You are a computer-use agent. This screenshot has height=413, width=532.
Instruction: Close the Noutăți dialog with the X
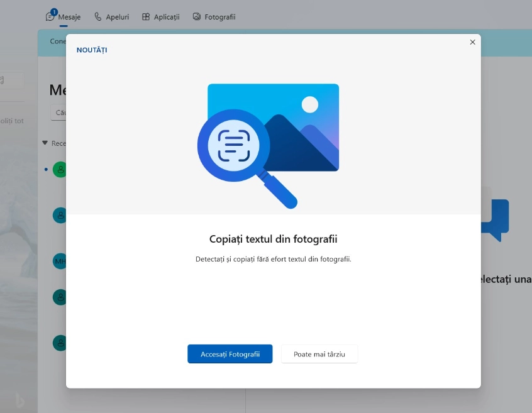coord(472,42)
